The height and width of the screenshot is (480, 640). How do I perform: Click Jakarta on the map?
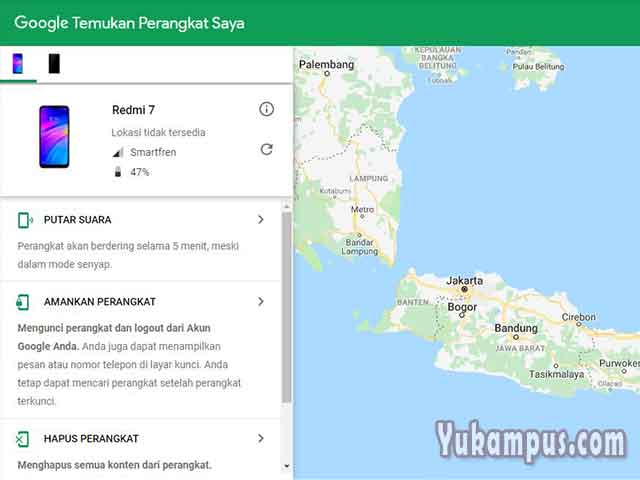point(464,281)
